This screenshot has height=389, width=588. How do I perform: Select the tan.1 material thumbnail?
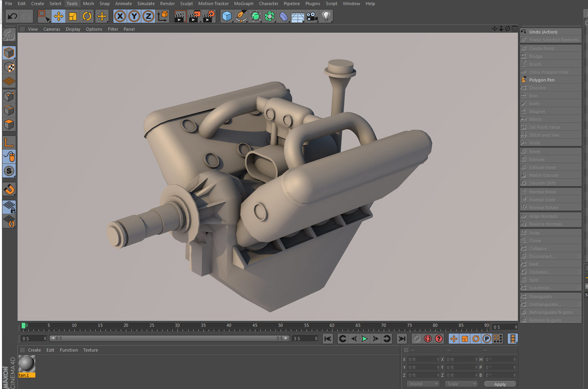pos(27,367)
